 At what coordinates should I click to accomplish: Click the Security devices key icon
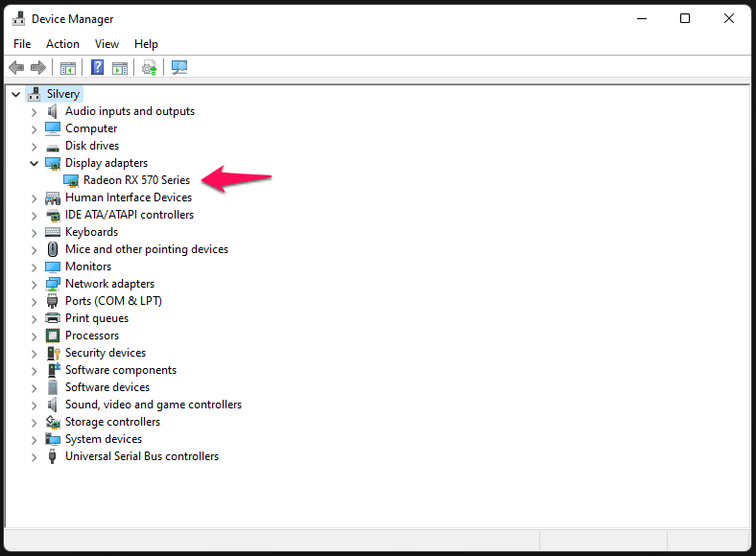tap(53, 353)
